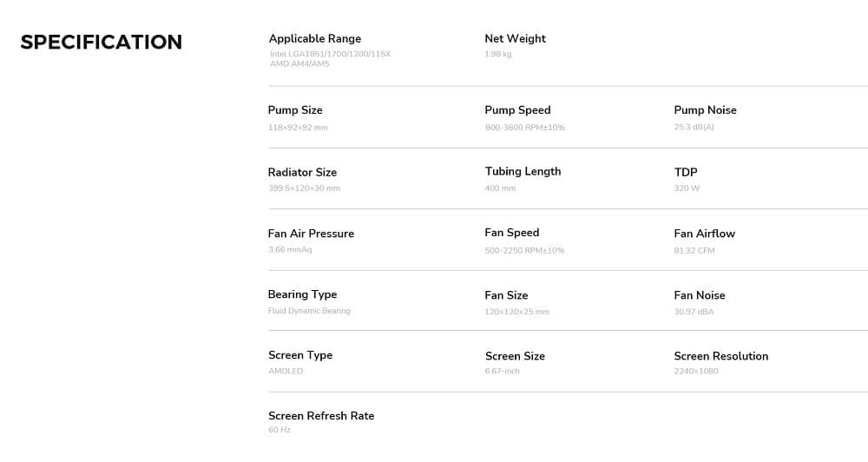Click the Net Weight label
The width and height of the screenshot is (868, 462).
(515, 38)
